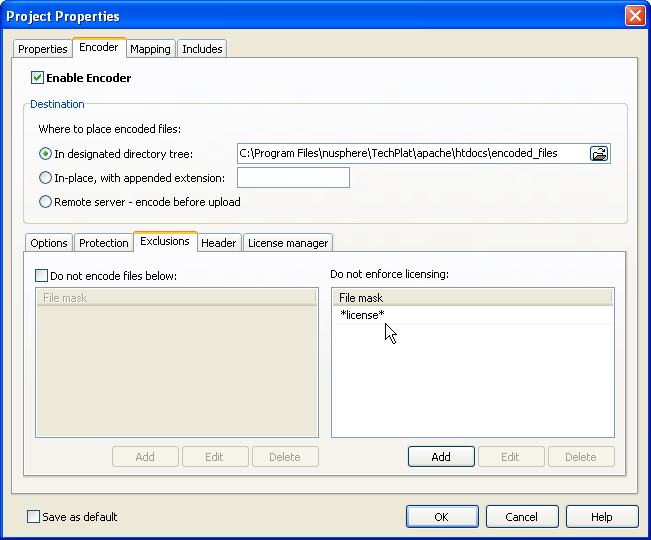The image size is (651, 540).
Task: Click Add under Do not enforce licensing
Action: click(441, 457)
